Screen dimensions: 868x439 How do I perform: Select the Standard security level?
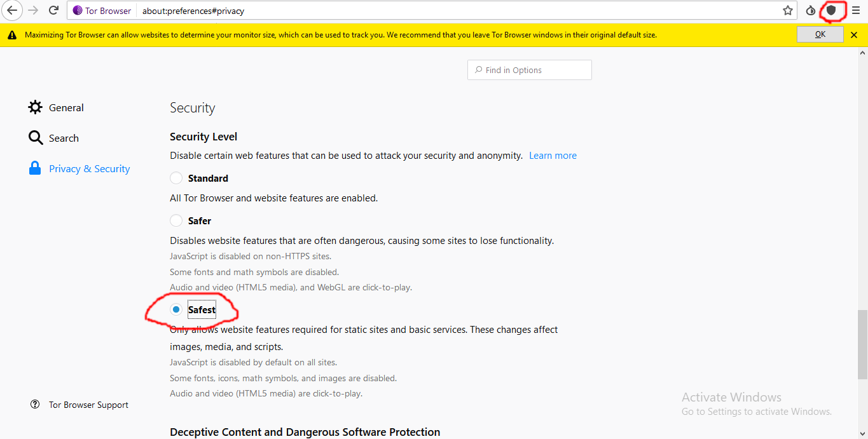click(176, 179)
